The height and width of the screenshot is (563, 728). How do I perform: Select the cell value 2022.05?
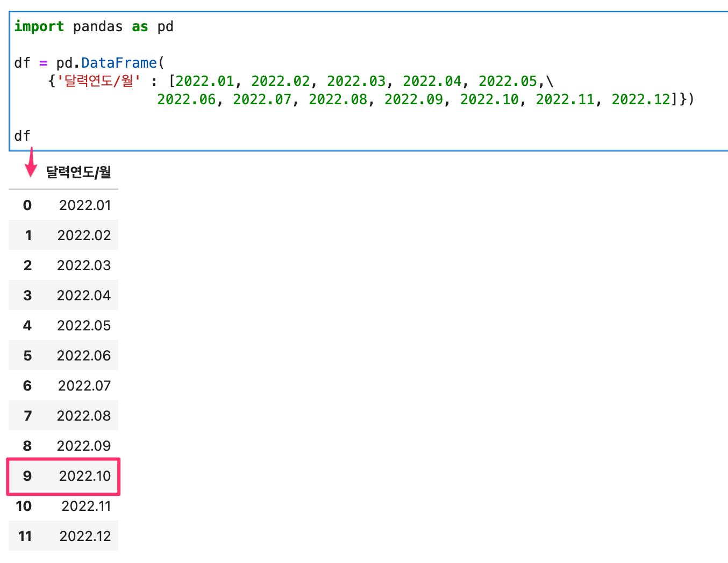84,326
